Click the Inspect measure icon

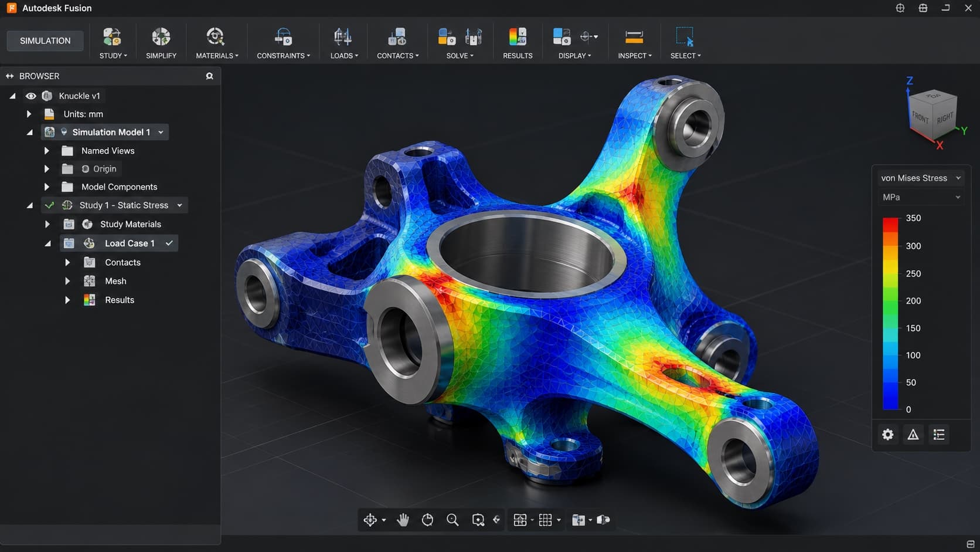click(634, 37)
